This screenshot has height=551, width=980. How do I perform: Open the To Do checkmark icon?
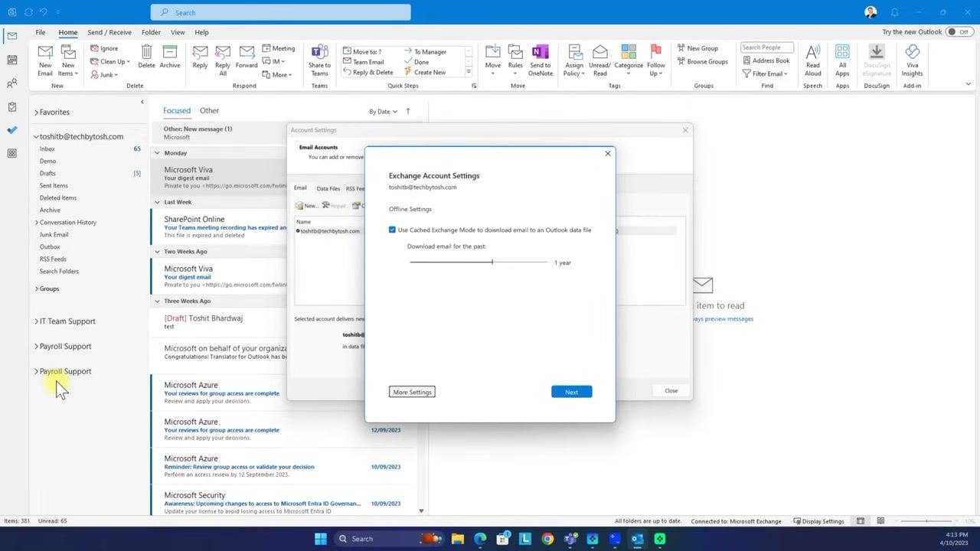[x=11, y=130]
